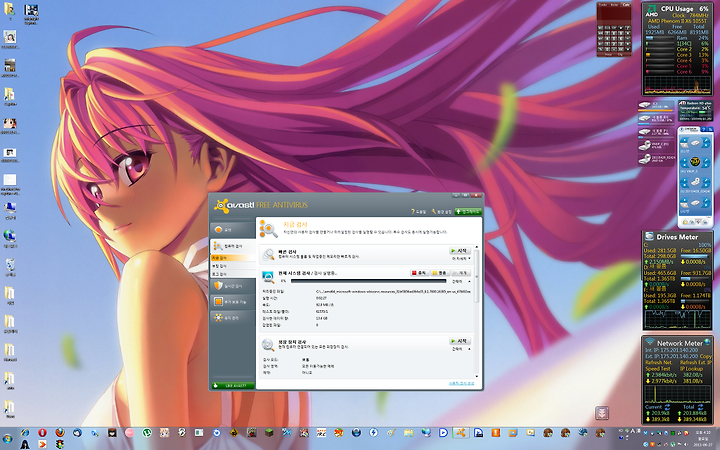Click the ATI Radeon temperature gadget

coord(695,110)
